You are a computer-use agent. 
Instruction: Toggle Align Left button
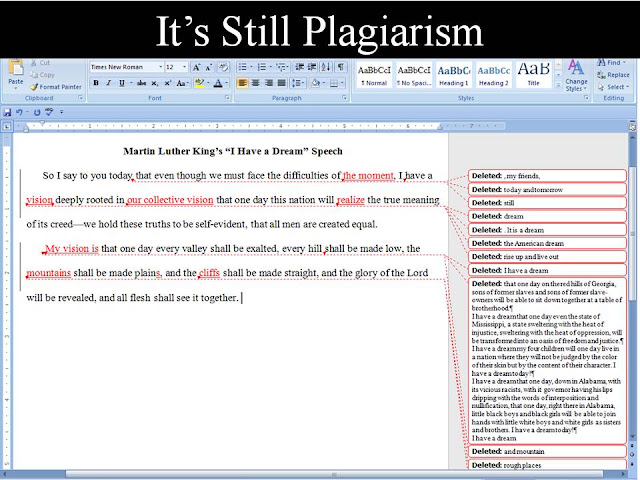(x=242, y=83)
